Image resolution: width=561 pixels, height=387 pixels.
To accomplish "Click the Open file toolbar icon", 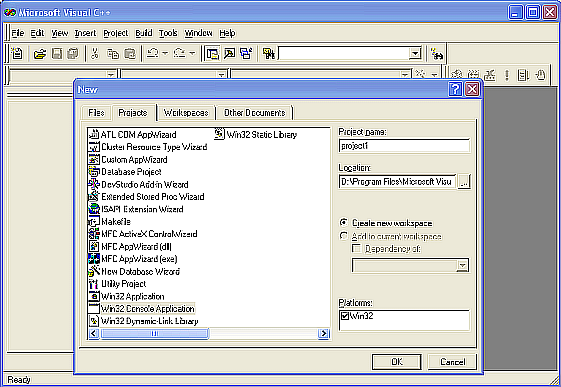I will pos(40,54).
